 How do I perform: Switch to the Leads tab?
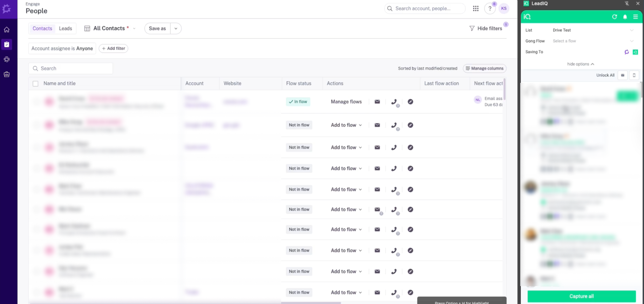click(x=66, y=28)
